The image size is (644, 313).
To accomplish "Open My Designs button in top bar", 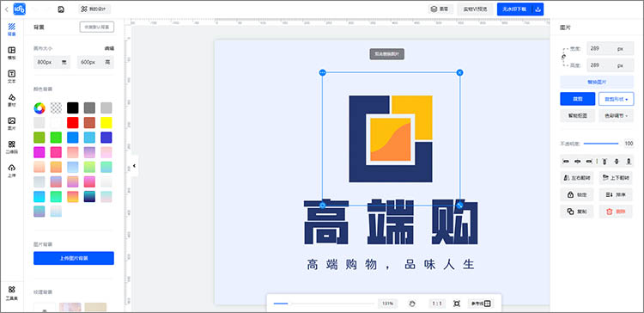I will coord(94,9).
